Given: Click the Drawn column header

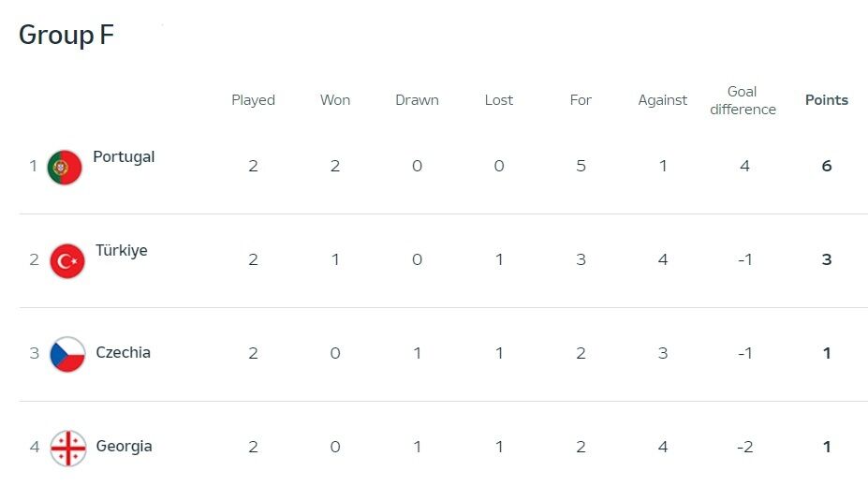Looking at the screenshot, I should point(417,100).
